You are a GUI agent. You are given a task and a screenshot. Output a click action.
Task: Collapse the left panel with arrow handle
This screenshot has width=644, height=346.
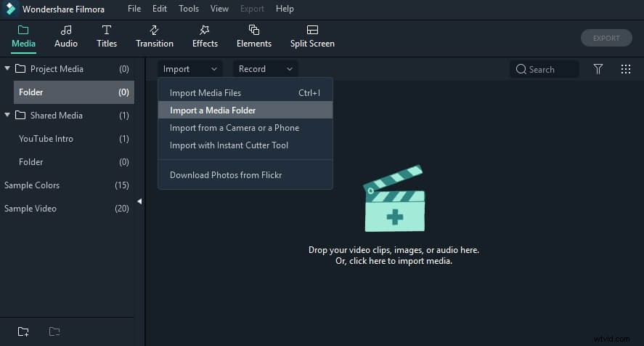139,201
